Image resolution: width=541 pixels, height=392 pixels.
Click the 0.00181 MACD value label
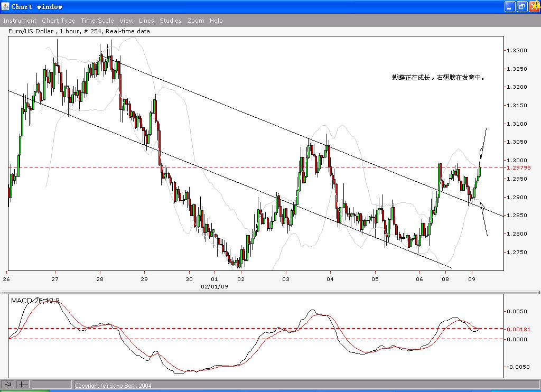tap(519, 329)
